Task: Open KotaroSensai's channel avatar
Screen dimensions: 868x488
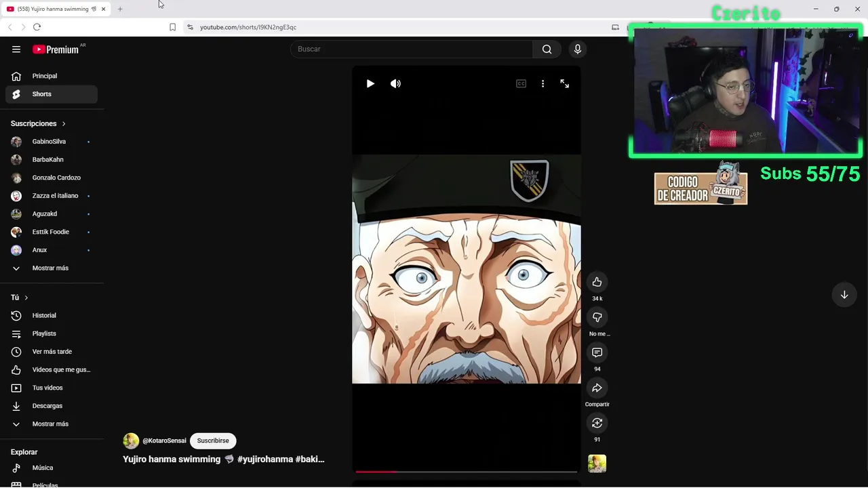Action: pyautogui.click(x=131, y=441)
